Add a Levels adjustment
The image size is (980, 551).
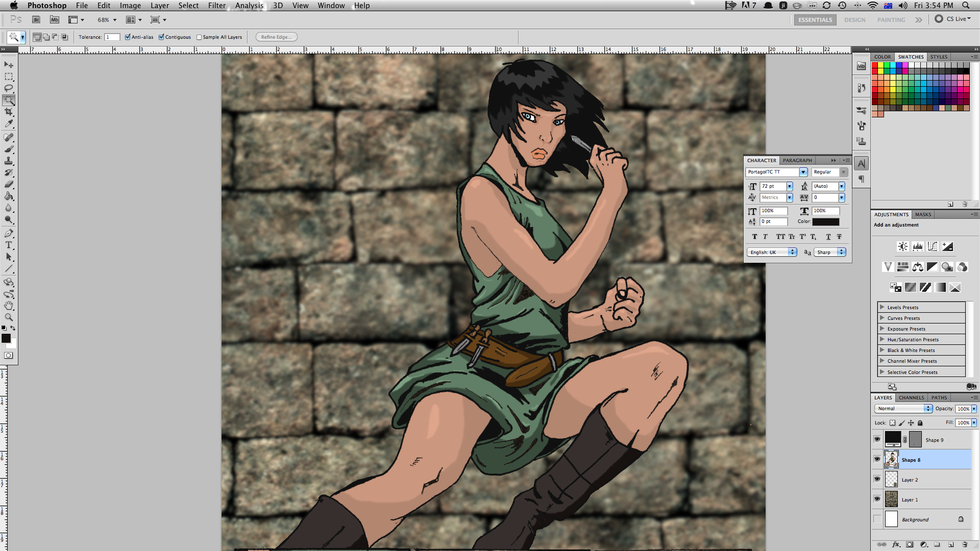[x=918, y=246]
